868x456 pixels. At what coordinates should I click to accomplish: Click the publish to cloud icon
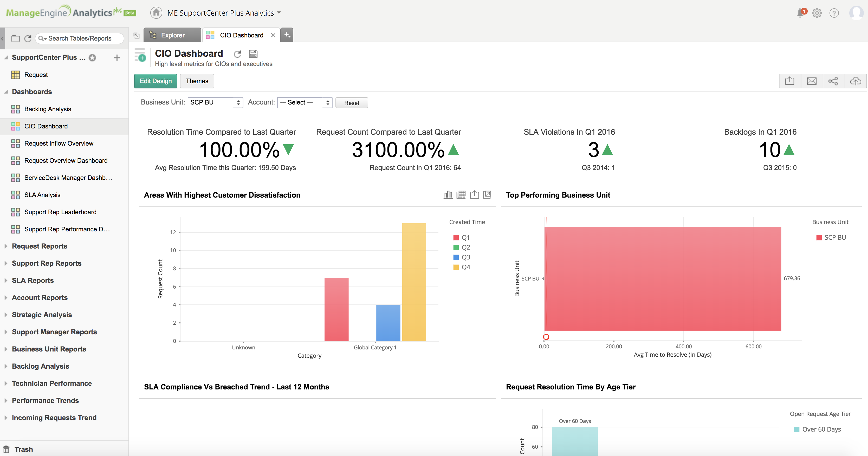[856, 81]
